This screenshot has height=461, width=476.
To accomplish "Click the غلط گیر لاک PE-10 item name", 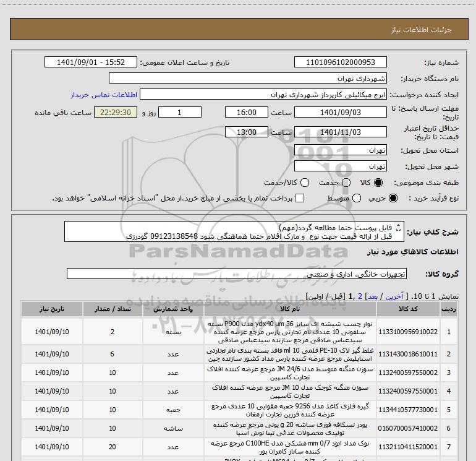I will (x=290, y=355).
